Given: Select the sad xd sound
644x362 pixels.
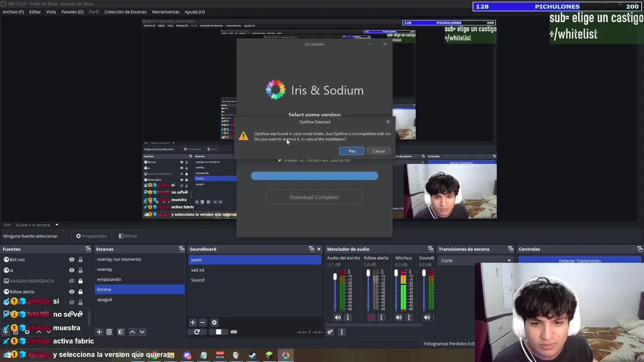Looking at the screenshot, I should [x=255, y=270].
